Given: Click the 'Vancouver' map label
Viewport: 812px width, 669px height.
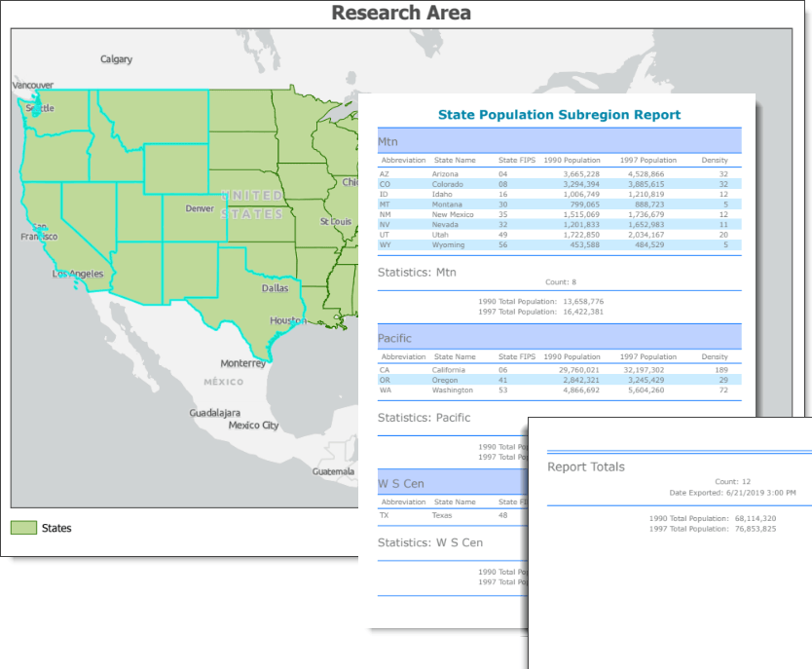Looking at the screenshot, I should [x=33, y=85].
